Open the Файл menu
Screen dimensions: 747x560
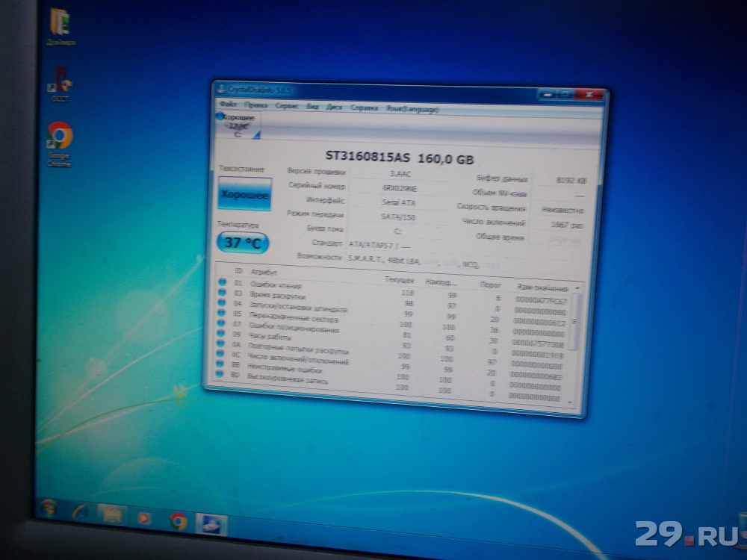click(x=229, y=106)
